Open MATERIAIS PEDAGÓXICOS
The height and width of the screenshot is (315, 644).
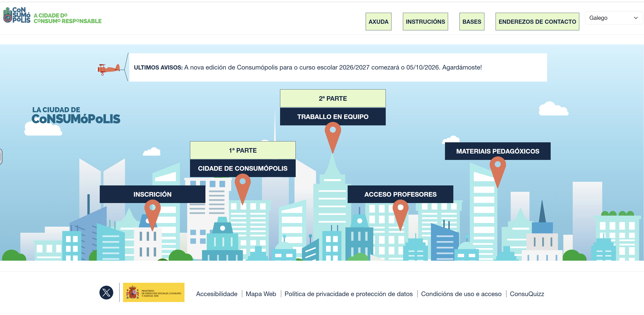(498, 151)
